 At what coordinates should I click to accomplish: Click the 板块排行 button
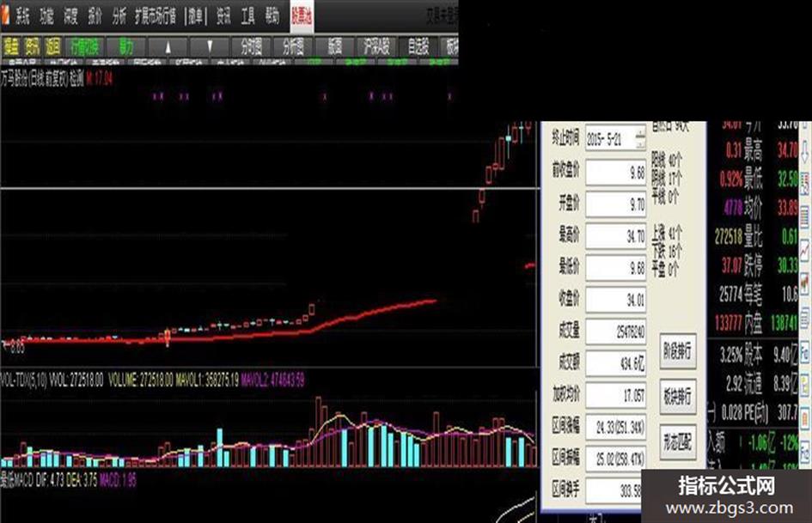(678, 397)
